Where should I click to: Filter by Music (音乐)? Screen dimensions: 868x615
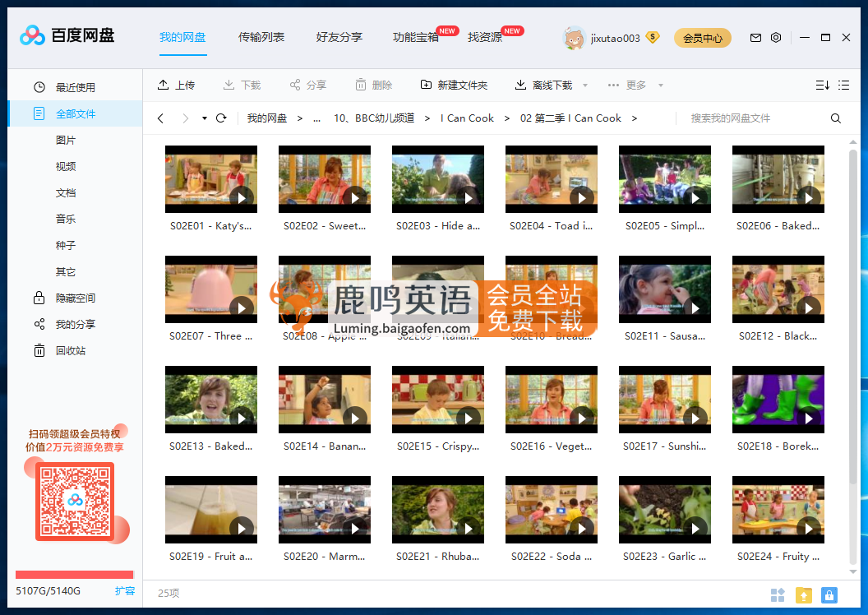[65, 219]
